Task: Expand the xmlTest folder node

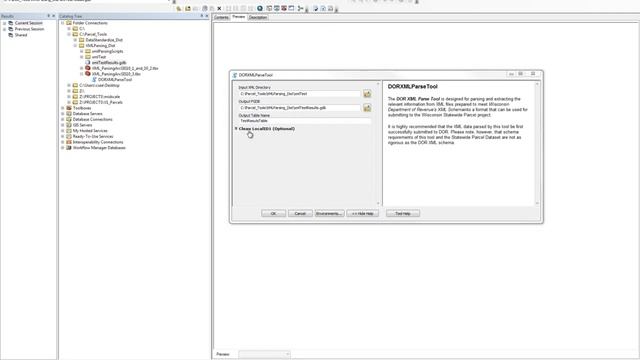Action: [82, 57]
